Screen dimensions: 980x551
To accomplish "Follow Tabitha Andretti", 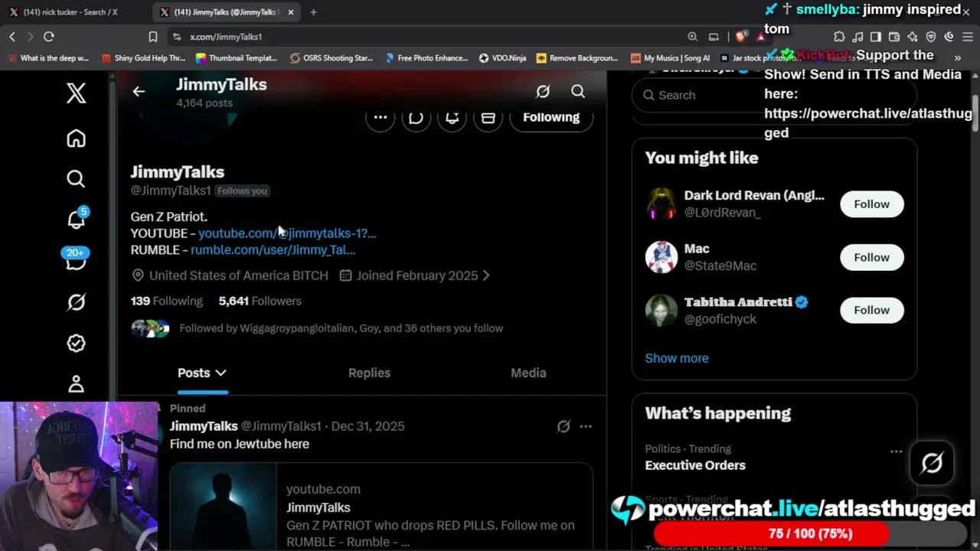I will click(871, 310).
